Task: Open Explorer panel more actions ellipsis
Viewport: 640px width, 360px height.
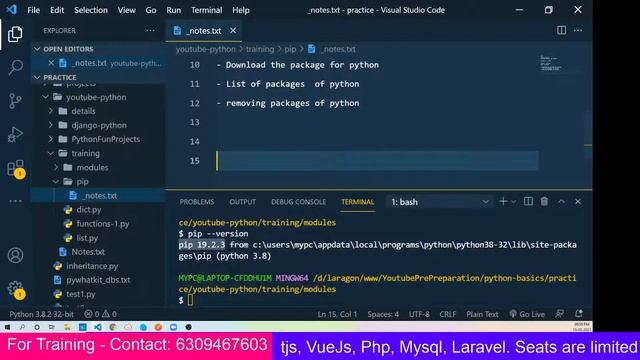Action: [x=150, y=31]
